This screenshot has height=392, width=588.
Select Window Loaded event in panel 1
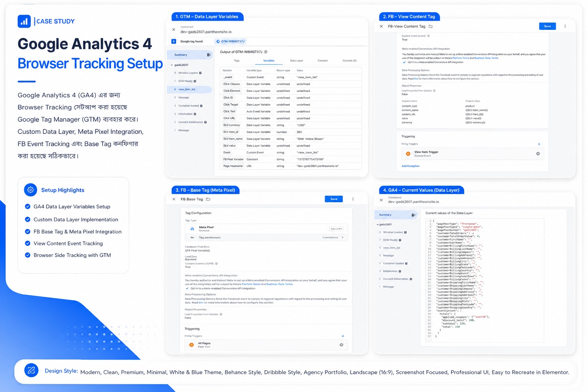(x=188, y=73)
